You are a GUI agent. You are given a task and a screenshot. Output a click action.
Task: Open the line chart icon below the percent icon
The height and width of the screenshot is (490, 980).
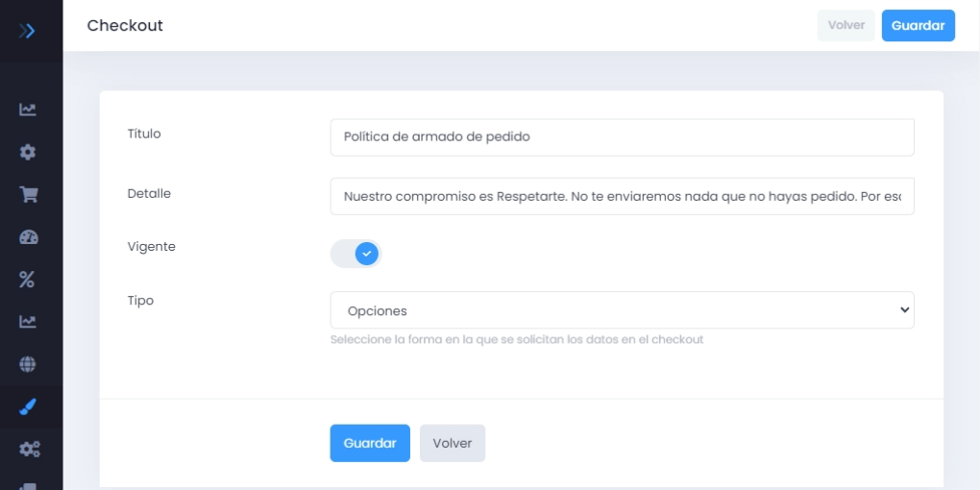[28, 322]
